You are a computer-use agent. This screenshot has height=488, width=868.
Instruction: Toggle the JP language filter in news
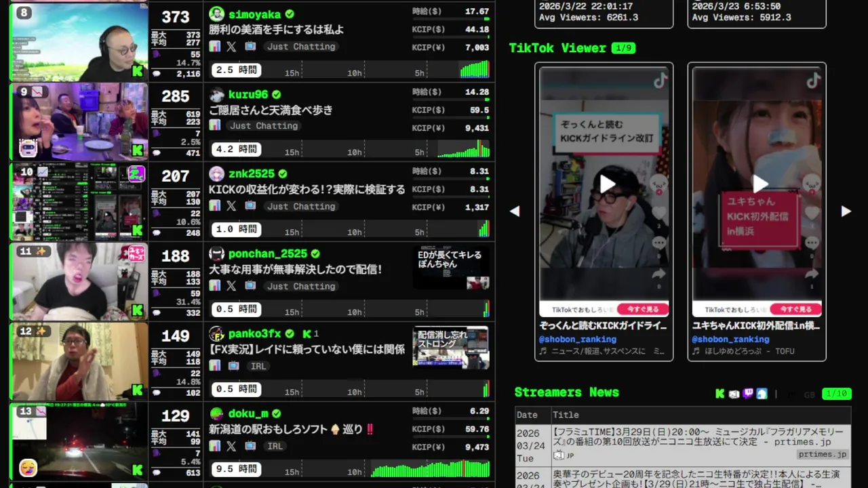click(791, 394)
